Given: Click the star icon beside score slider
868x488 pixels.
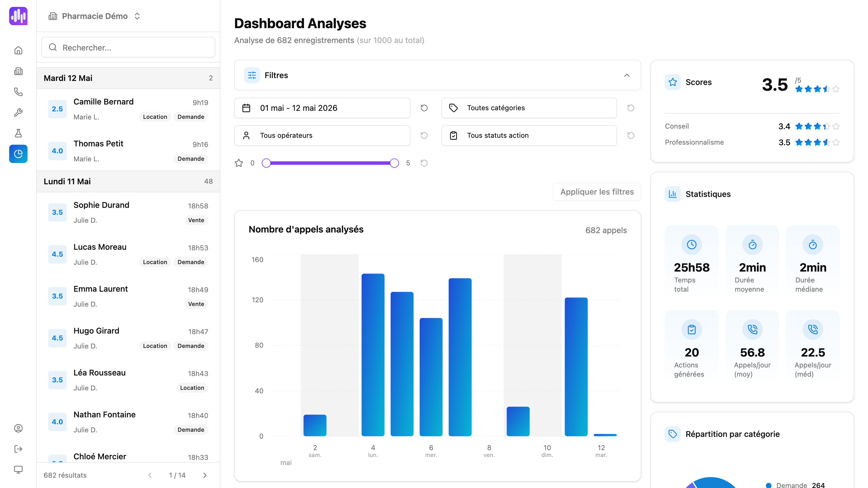Looking at the screenshot, I should [239, 163].
